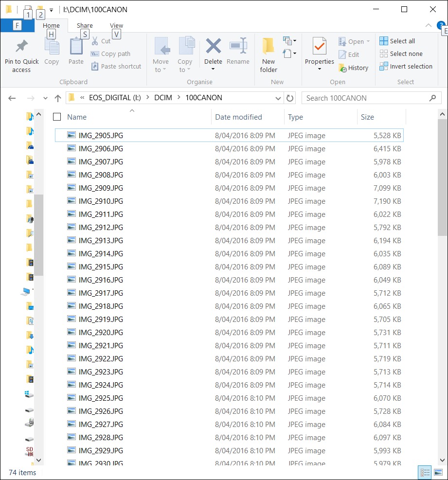The height and width of the screenshot is (480, 448).
Task: Select the file IMG_2921.JPG
Action: pyautogui.click(x=229, y=346)
